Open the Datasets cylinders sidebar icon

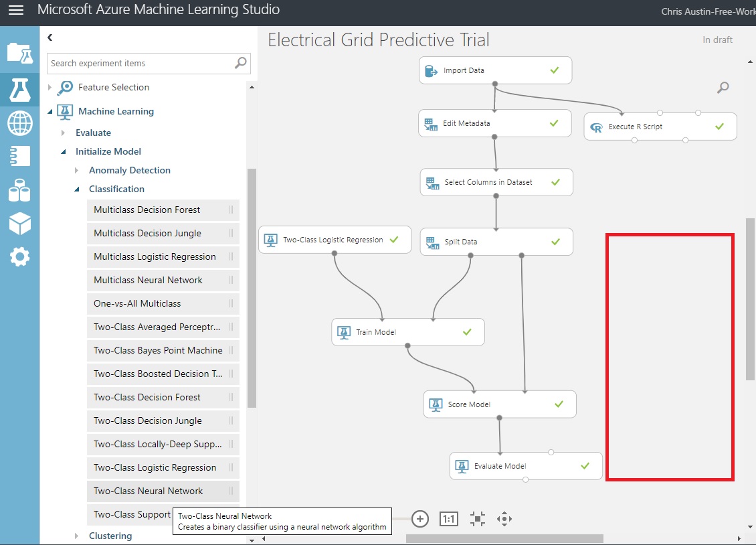pos(20,190)
